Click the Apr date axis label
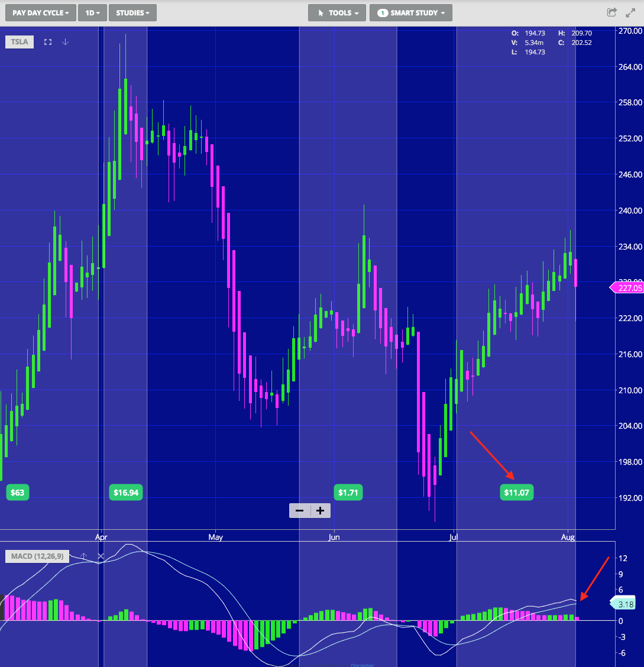 click(x=101, y=537)
